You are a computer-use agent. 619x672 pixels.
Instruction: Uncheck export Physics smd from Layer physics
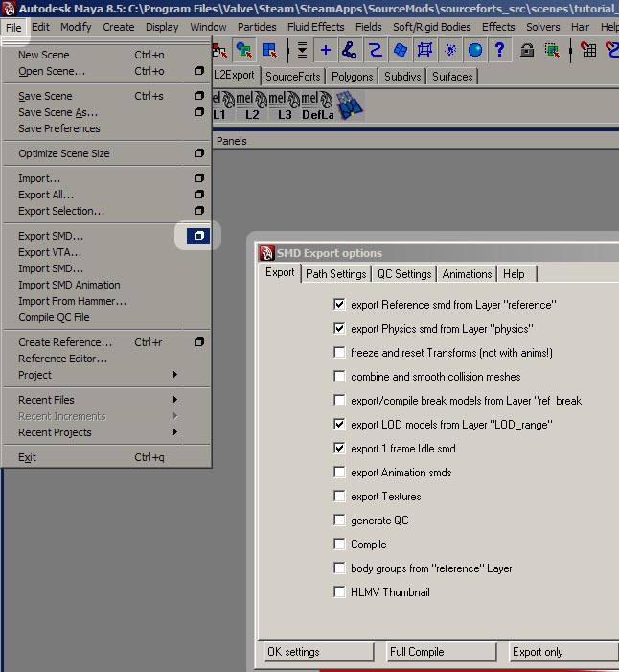coord(339,329)
